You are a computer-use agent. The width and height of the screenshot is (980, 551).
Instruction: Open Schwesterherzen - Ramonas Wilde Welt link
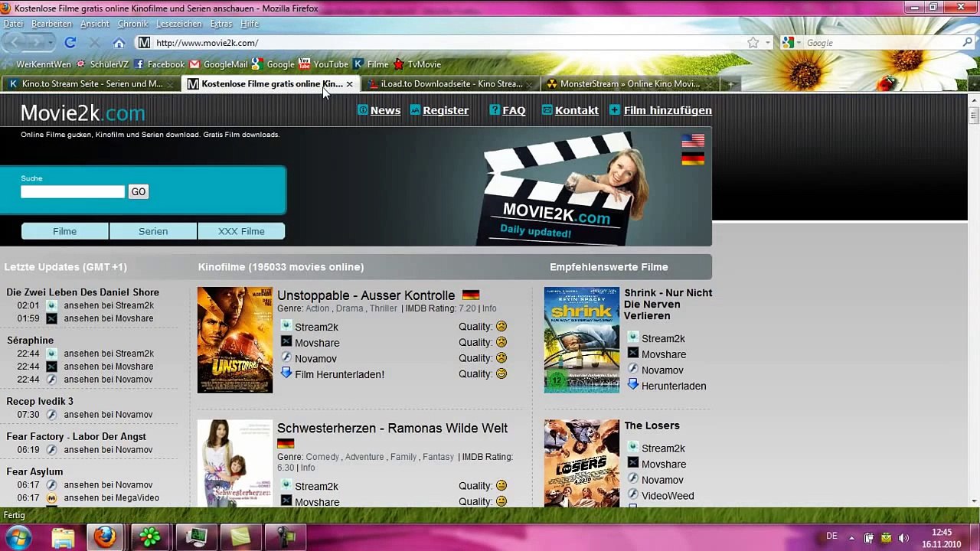tap(392, 428)
